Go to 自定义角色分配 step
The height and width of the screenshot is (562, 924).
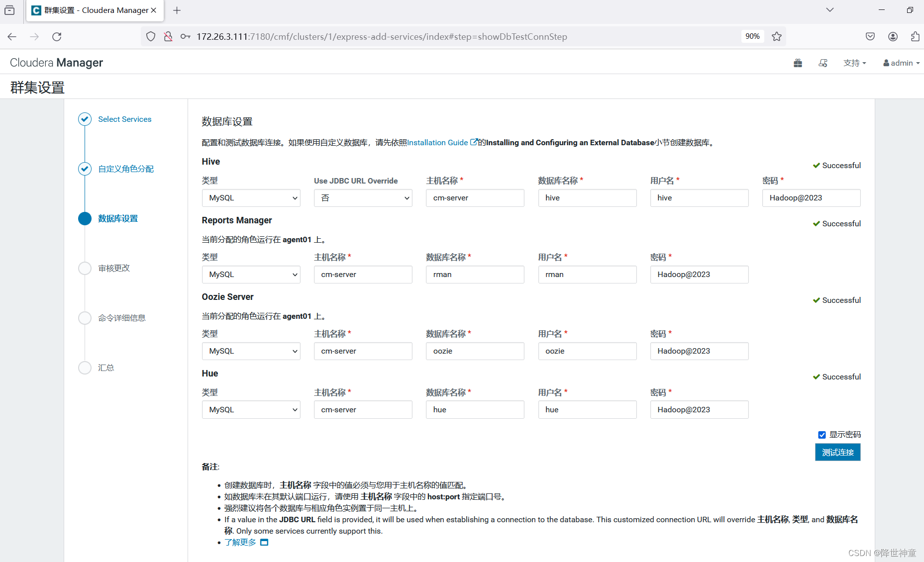click(126, 169)
